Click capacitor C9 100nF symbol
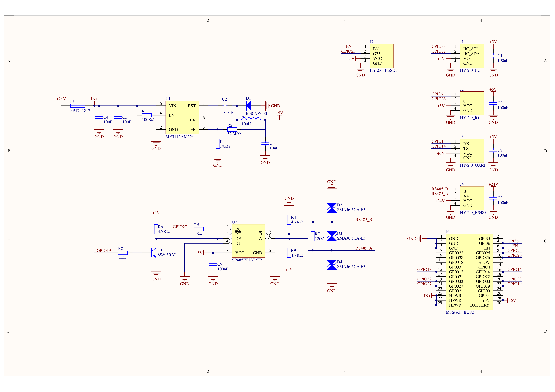 point(213,264)
